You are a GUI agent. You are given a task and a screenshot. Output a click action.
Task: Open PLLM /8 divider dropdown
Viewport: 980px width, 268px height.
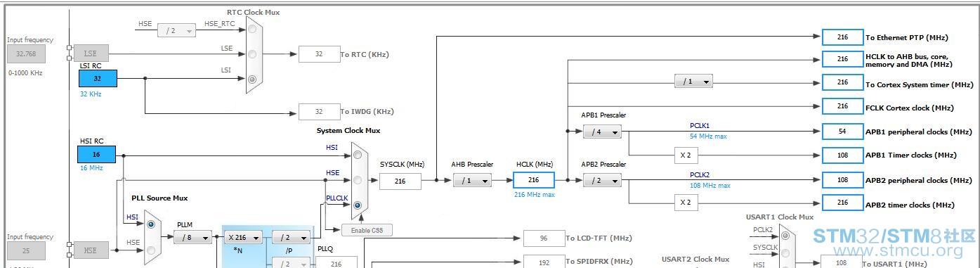click(192, 238)
